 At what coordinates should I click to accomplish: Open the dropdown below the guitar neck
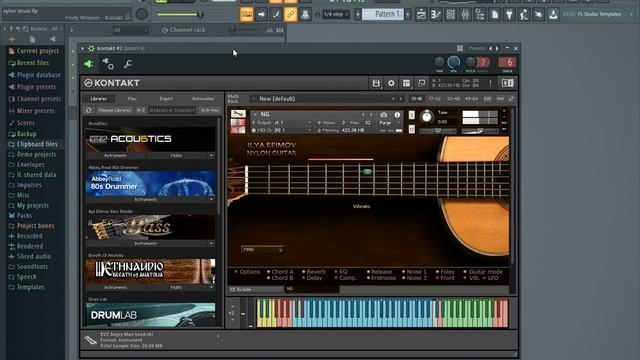pyautogui.click(x=262, y=249)
